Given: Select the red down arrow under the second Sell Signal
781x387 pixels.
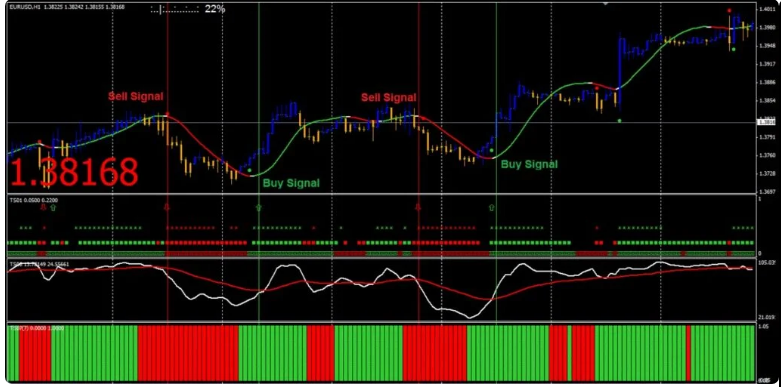Looking at the screenshot, I should pyautogui.click(x=418, y=207).
